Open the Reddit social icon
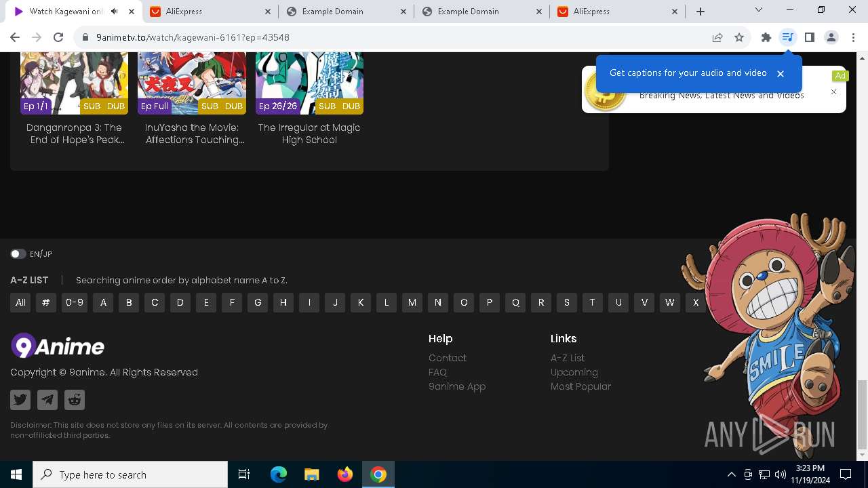This screenshot has width=868, height=488. click(75, 400)
